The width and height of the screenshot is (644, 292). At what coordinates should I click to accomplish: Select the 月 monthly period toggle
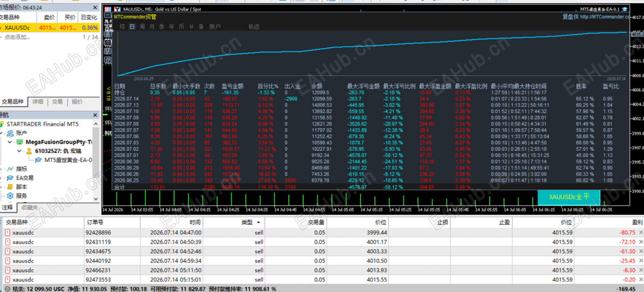[152, 27]
